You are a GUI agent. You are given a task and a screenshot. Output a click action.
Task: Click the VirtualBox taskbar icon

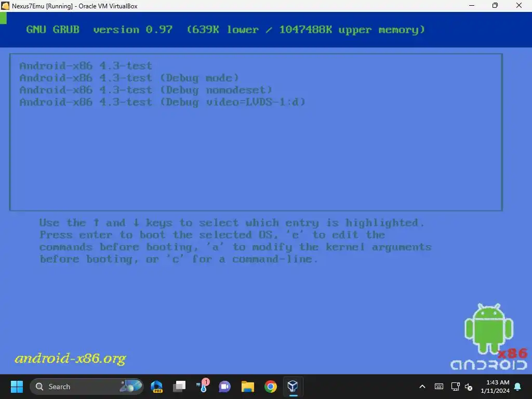tap(293, 387)
